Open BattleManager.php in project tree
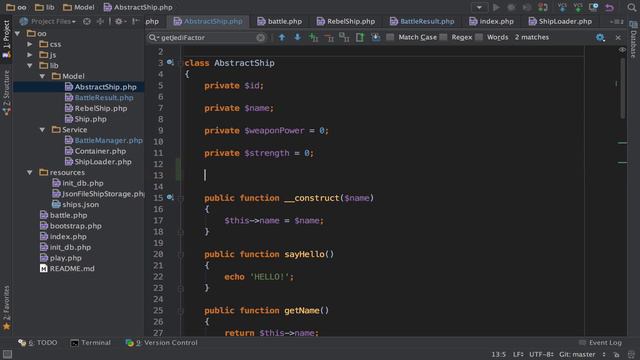640x360 pixels. coord(104,140)
